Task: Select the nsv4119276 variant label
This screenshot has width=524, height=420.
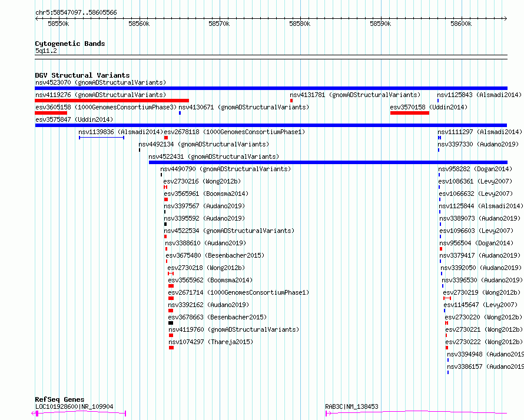Action: point(101,95)
